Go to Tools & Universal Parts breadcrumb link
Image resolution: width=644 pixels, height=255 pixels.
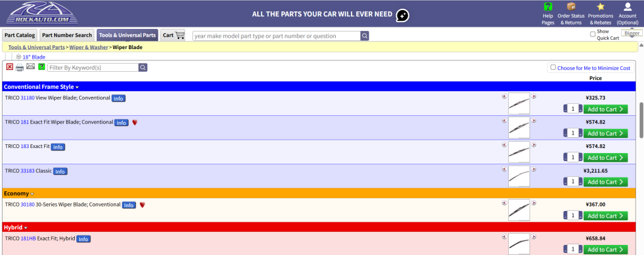(36, 47)
